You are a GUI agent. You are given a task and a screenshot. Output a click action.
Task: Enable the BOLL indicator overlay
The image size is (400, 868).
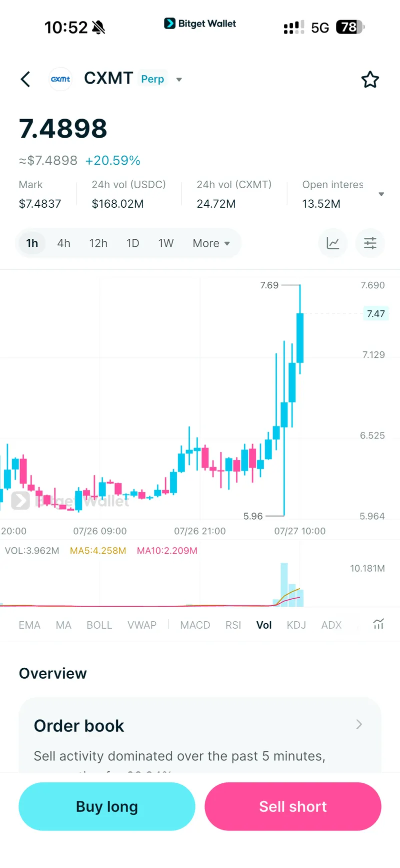tap(99, 625)
